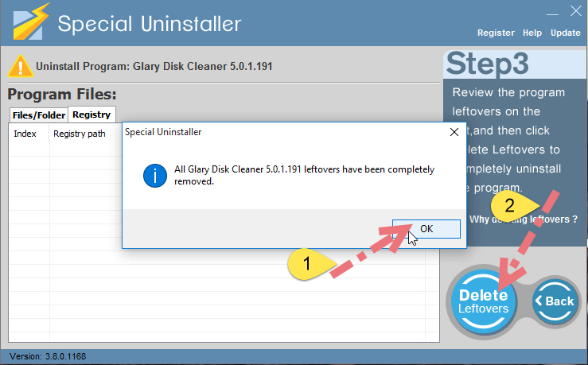Switch to the Files/Folder tab
The width and height of the screenshot is (588, 365).
(39, 115)
